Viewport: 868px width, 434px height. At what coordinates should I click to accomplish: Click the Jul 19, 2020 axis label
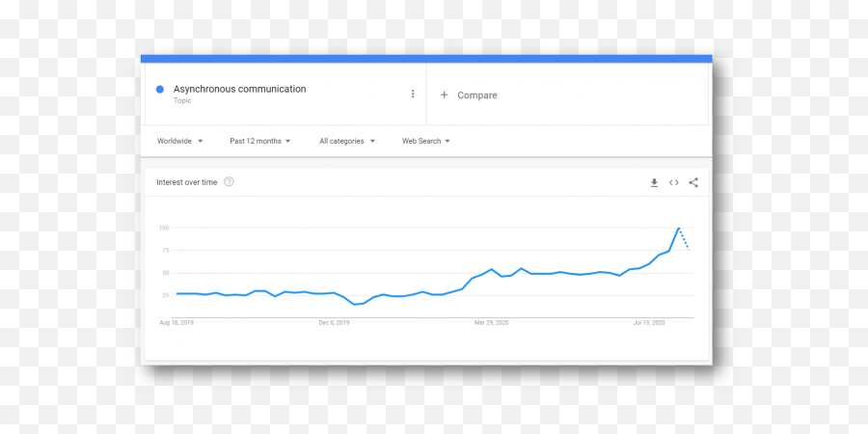coord(649,323)
